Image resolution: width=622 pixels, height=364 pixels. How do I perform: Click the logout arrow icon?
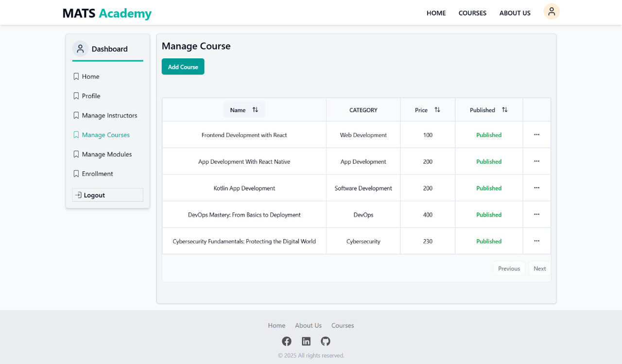point(78,195)
